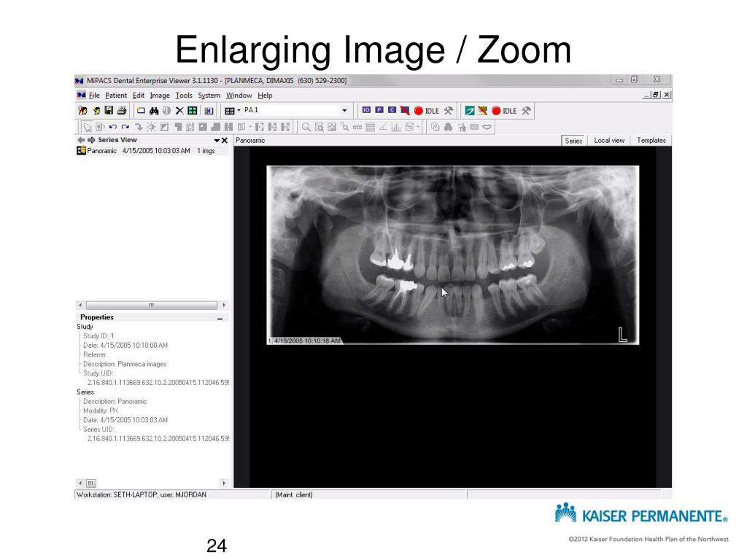Select the Panoramic series row
This screenshot has height=560, width=747.
(x=152, y=151)
